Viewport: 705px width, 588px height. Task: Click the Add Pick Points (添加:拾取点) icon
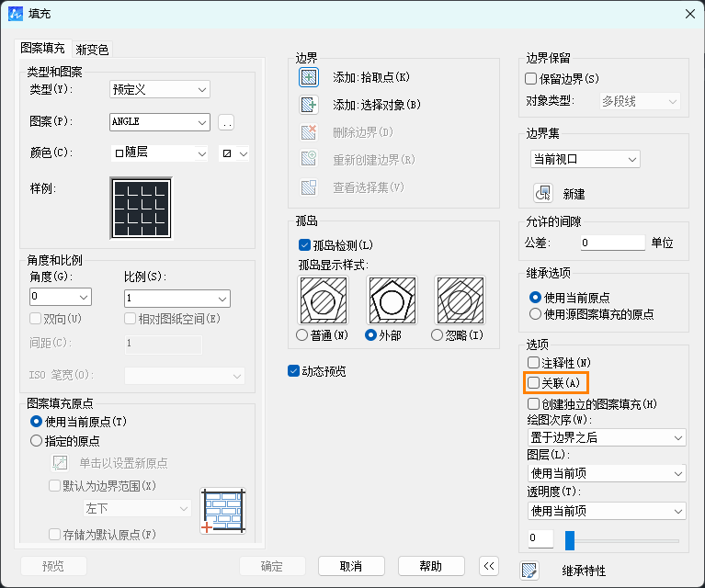[x=309, y=77]
